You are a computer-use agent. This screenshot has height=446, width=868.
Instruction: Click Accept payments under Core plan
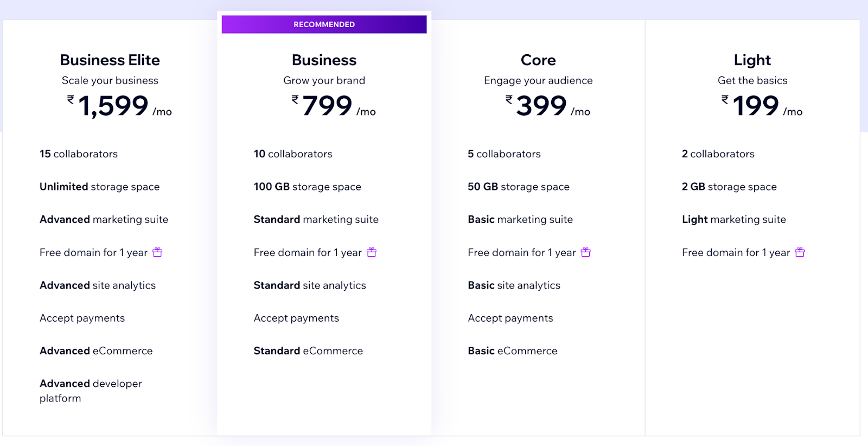click(x=510, y=318)
